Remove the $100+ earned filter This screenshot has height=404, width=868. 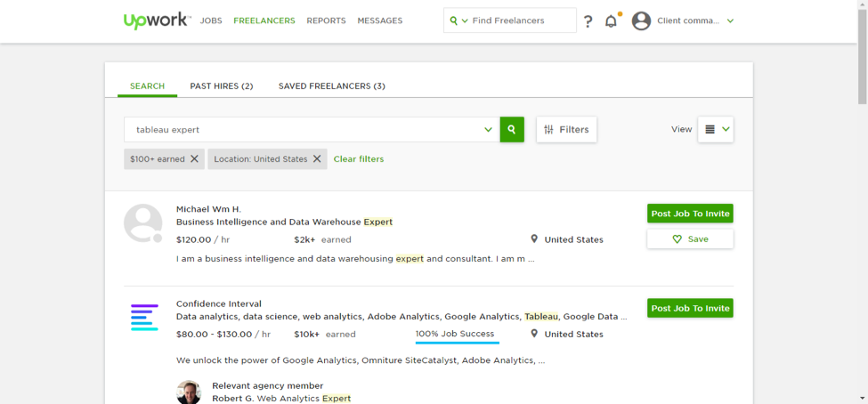click(194, 158)
